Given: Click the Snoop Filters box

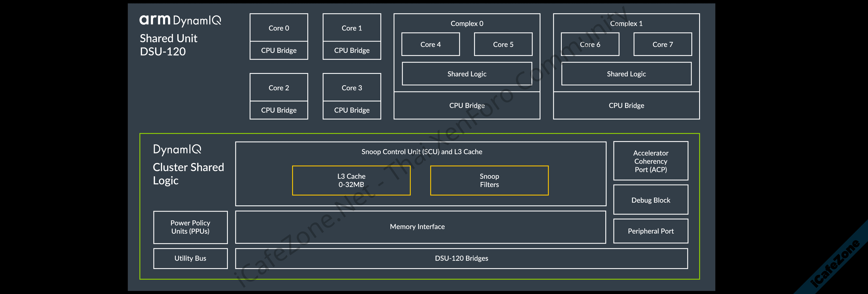Looking at the screenshot, I should 489,180.
